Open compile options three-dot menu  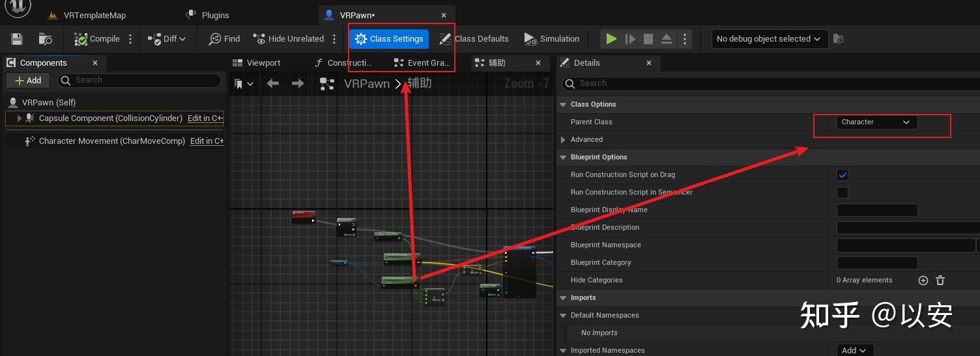point(130,39)
